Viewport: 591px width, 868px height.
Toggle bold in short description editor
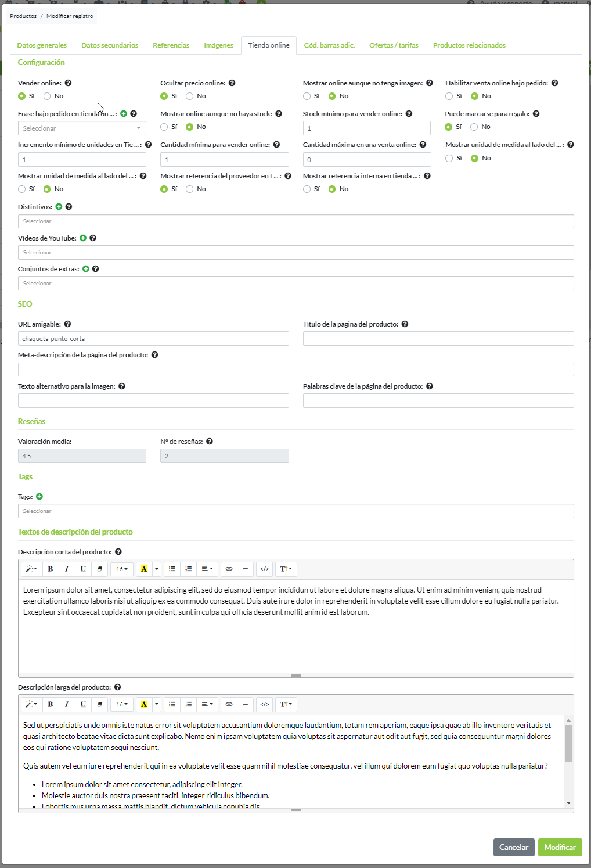pyautogui.click(x=51, y=569)
